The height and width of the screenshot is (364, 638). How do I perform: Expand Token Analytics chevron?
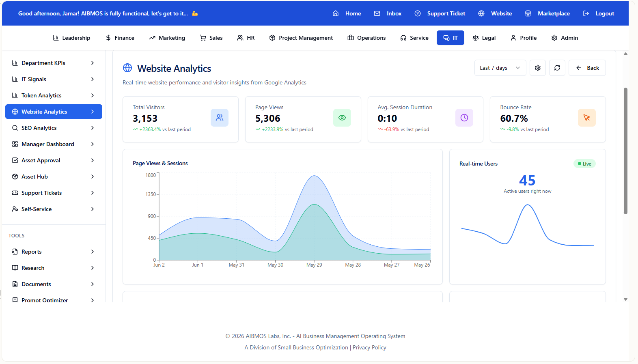pyautogui.click(x=93, y=95)
